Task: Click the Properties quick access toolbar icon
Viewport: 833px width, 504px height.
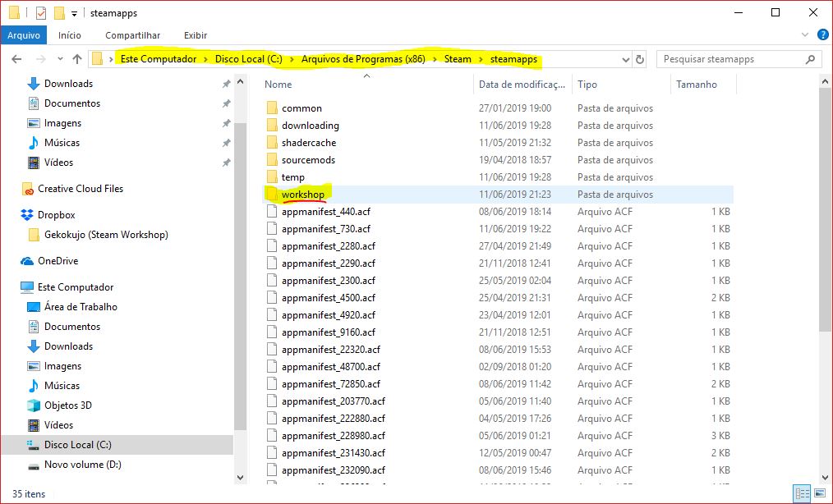Action: pos(41,13)
